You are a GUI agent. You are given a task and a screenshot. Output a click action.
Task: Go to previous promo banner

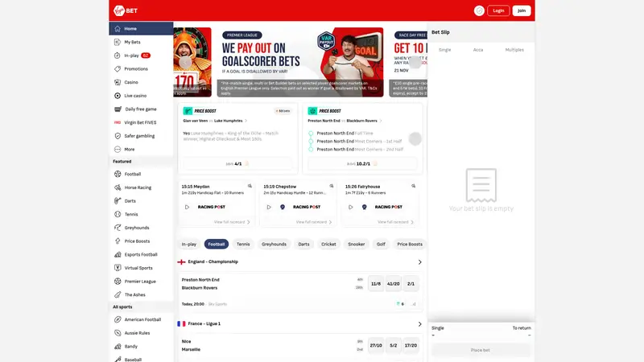tap(185, 63)
